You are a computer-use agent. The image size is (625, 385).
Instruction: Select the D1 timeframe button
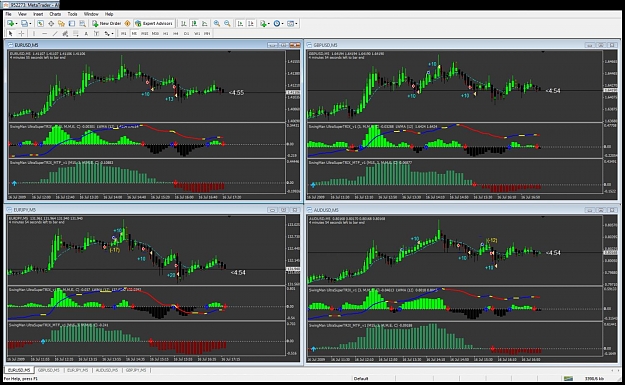pyautogui.click(x=186, y=34)
